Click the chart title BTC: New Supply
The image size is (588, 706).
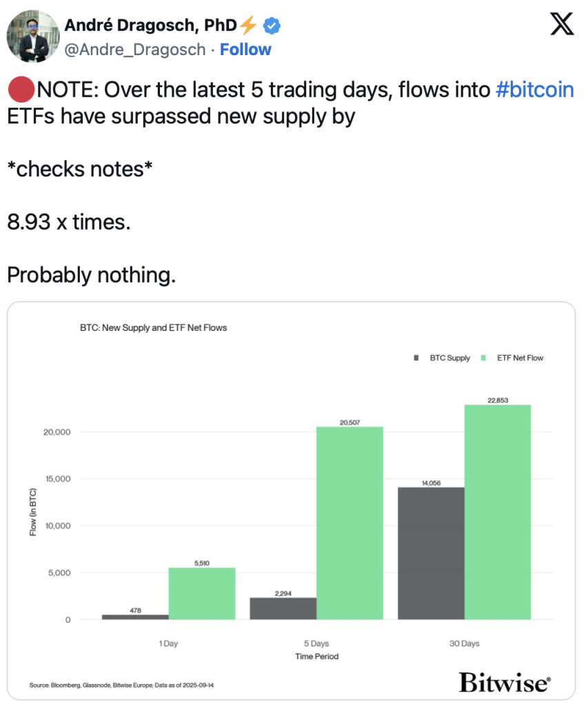point(154,327)
